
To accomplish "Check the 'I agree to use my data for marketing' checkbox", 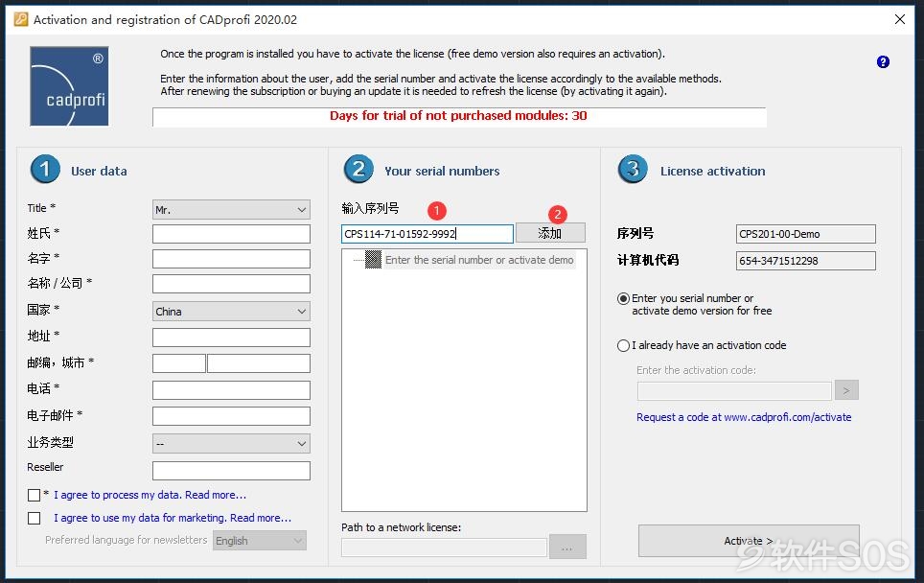I will 35,518.
